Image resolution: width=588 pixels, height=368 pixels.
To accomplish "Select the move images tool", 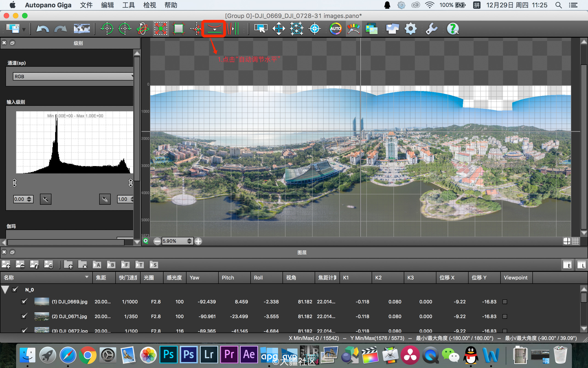I will click(279, 29).
